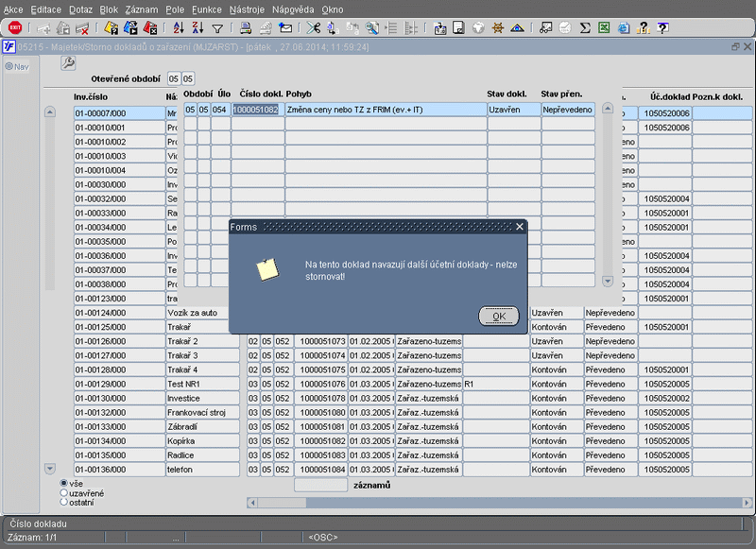Click the note page icon next to globe
756x549 pixels.
pyautogui.click(x=458, y=28)
